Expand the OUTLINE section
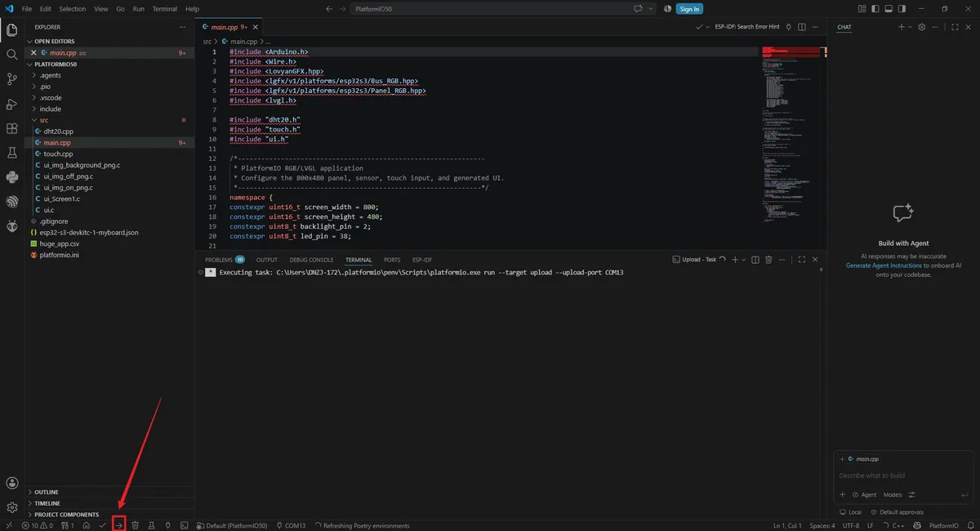 pos(109,492)
